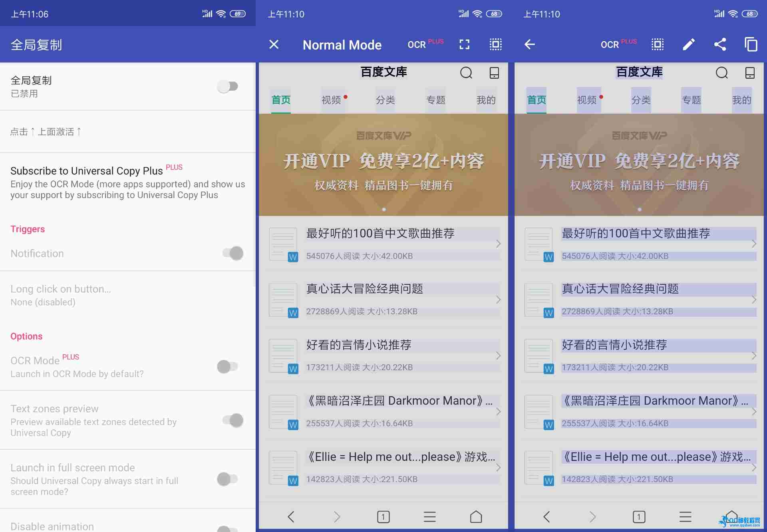Tap the copy to clipboard icon

(751, 44)
